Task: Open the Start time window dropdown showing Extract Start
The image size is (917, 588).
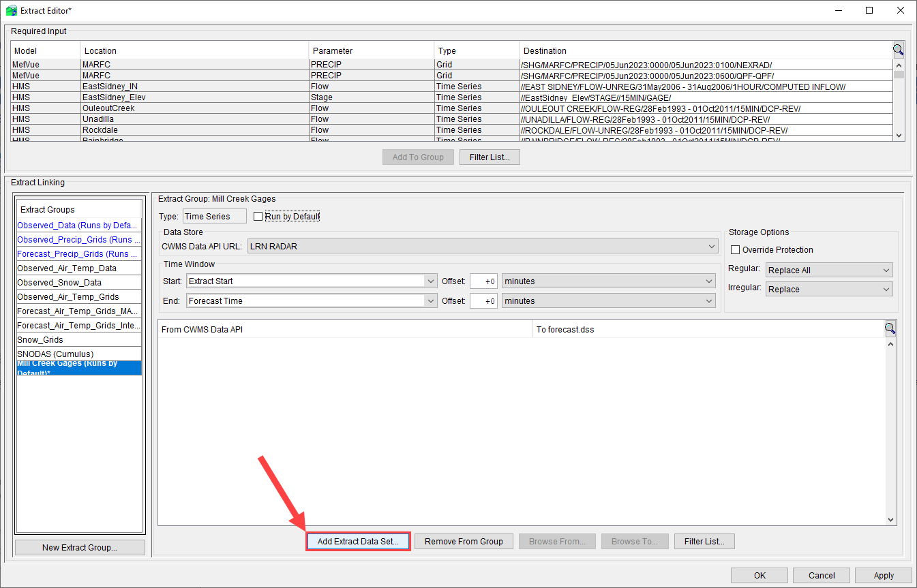Action: (x=430, y=281)
